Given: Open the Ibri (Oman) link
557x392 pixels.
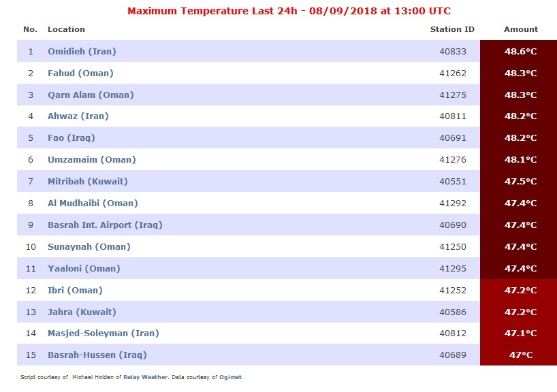Looking at the screenshot, I should pyautogui.click(x=76, y=291).
